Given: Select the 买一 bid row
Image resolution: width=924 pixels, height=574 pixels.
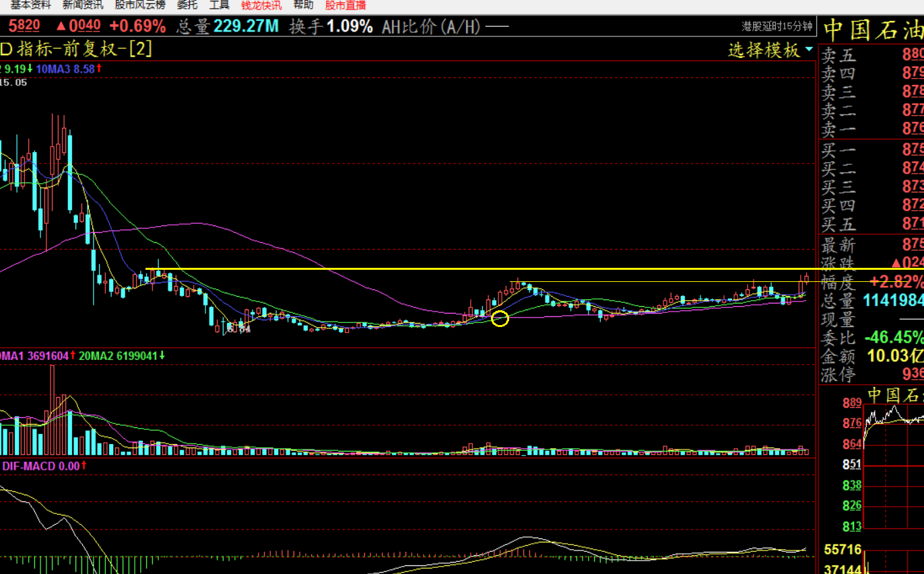Looking at the screenshot, I should pyautogui.click(x=871, y=149).
